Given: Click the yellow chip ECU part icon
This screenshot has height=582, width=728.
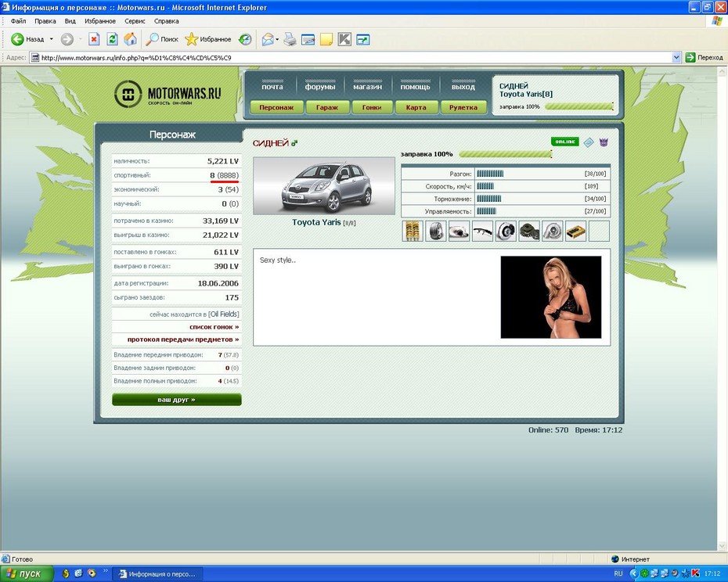Looking at the screenshot, I should (575, 231).
